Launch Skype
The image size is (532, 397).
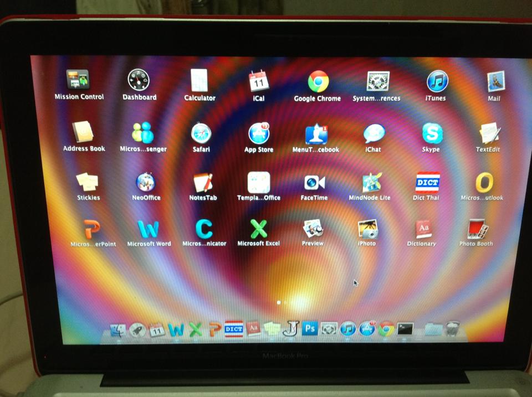point(432,134)
